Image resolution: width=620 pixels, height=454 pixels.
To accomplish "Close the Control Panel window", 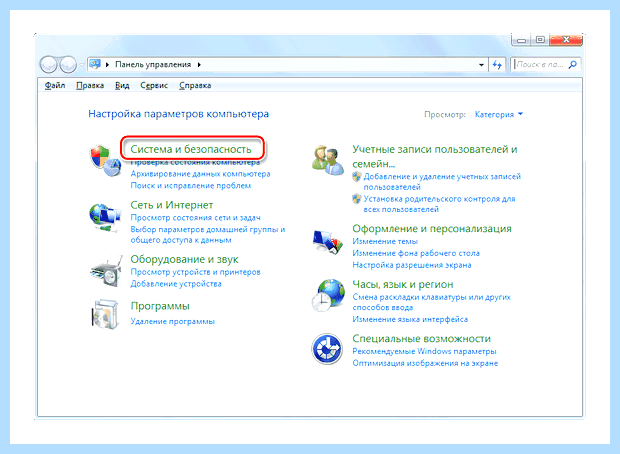I will (x=566, y=40).
